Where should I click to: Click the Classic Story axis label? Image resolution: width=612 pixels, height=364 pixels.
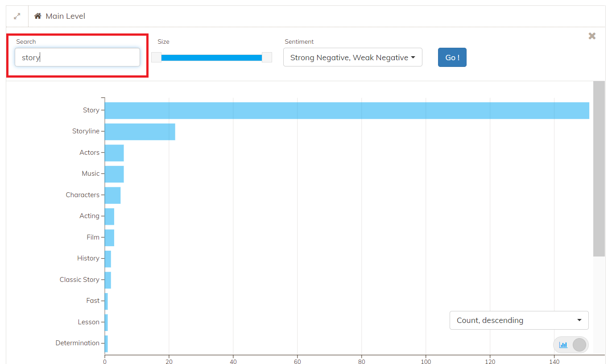pyautogui.click(x=79, y=280)
